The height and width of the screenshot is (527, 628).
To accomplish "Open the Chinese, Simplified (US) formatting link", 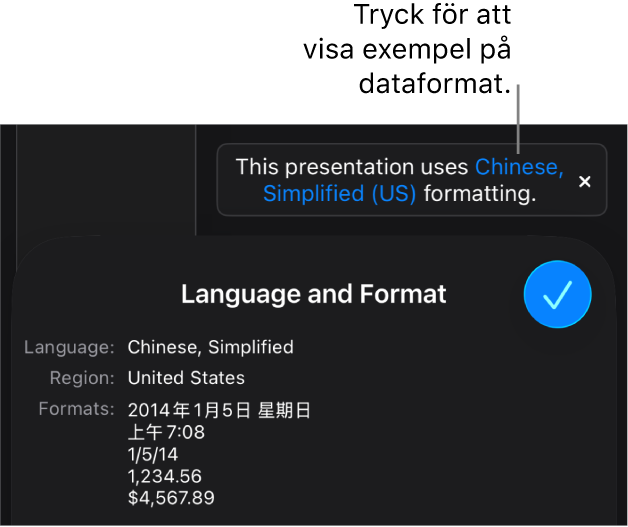I will click(413, 180).
